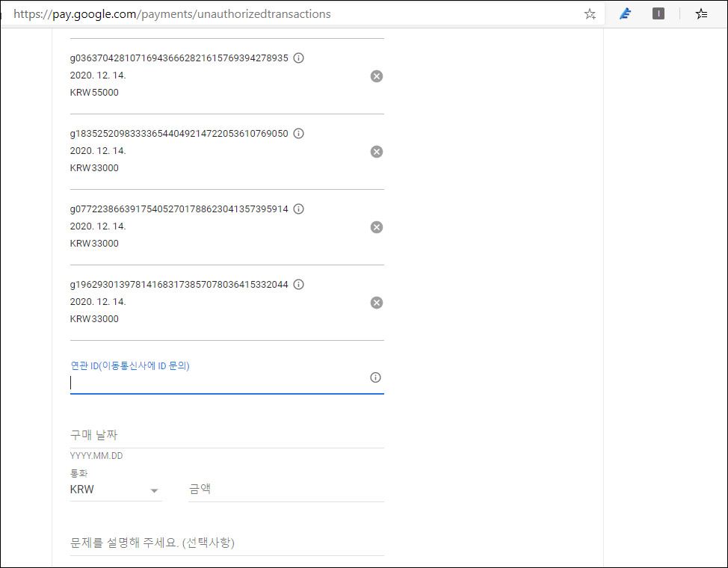Click info icon beside transaction g0363704281
Viewport: 728px width, 568px height.
click(298, 58)
